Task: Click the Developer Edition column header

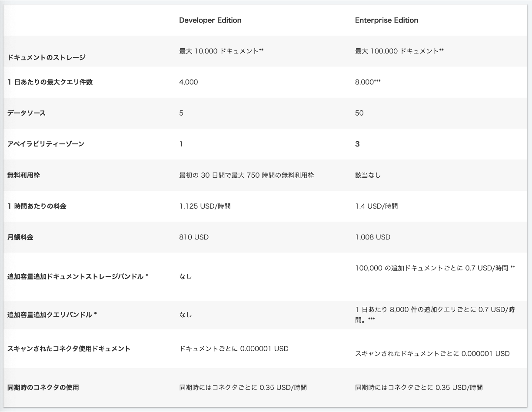Action: pos(210,20)
